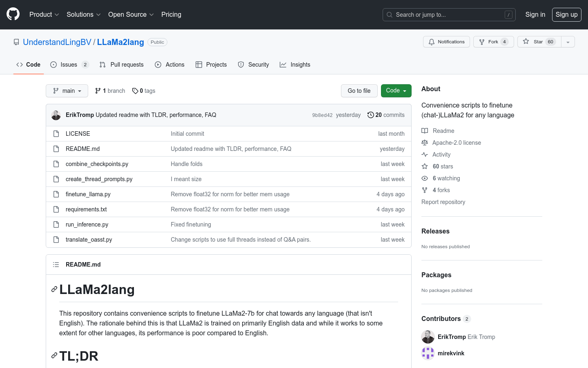View the 20 commits history

(x=386, y=115)
